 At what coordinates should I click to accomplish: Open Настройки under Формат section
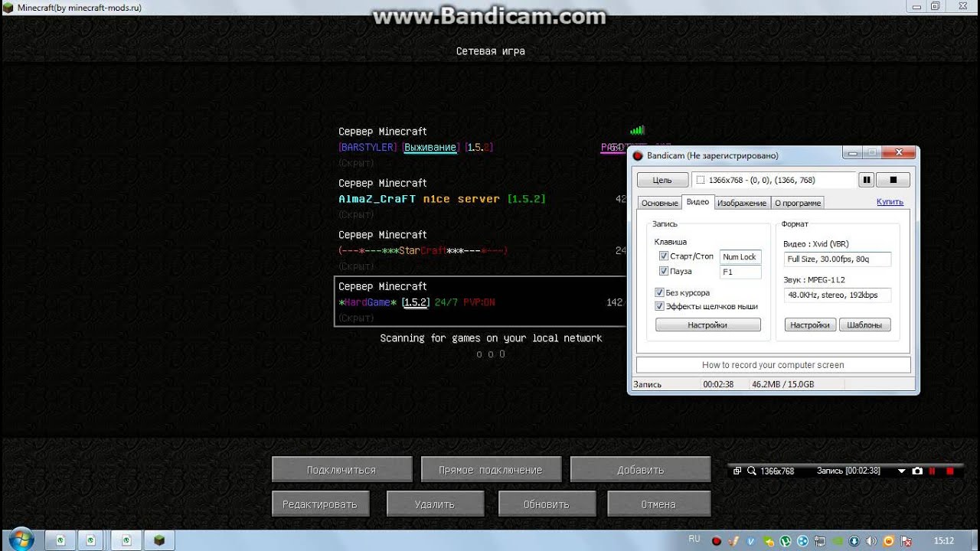tap(810, 324)
